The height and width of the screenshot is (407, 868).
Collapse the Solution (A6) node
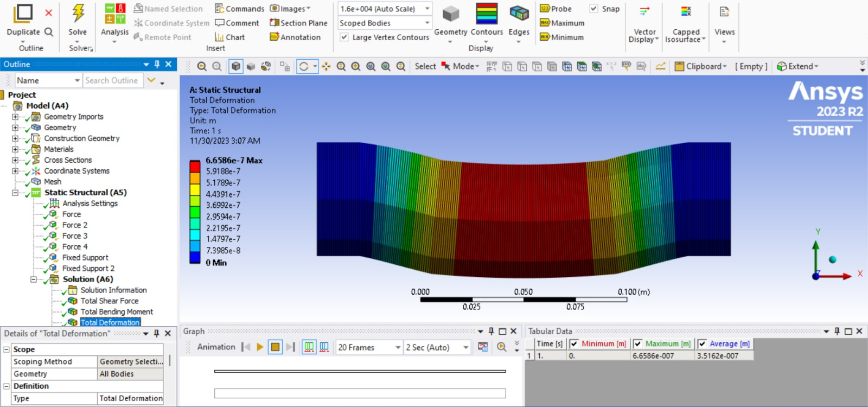33,279
